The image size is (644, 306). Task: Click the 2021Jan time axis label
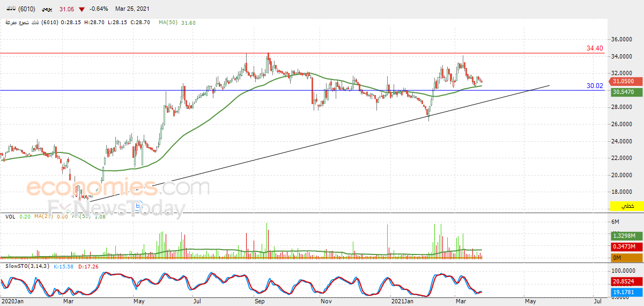tap(402, 301)
